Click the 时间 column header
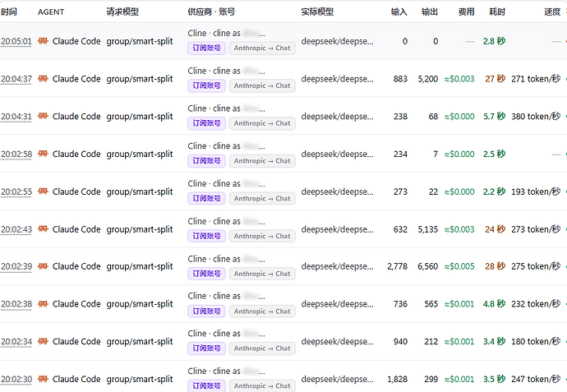This screenshot has width=567, height=392. pyautogui.click(x=9, y=12)
